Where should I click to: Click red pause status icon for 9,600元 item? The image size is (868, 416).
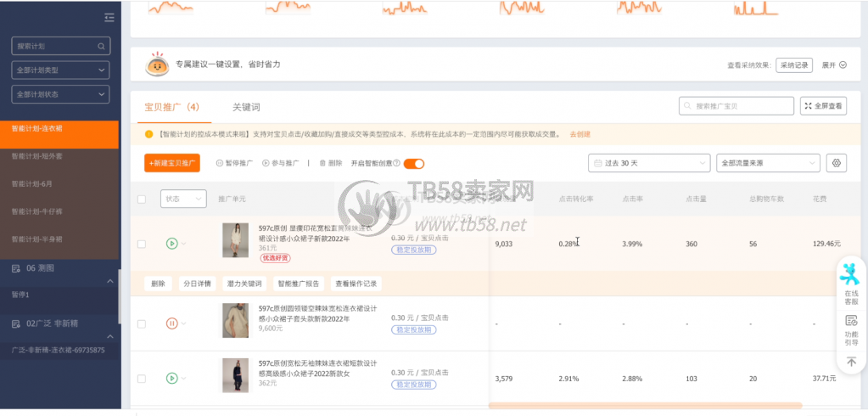coord(171,323)
